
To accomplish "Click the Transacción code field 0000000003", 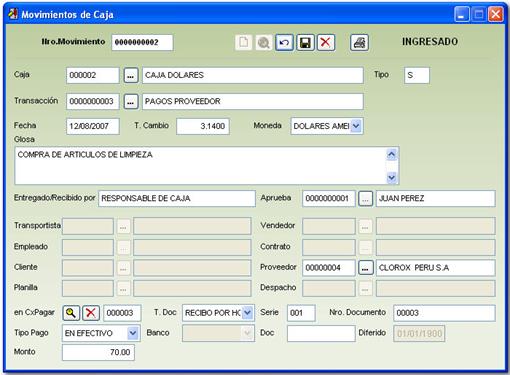I will [x=93, y=101].
